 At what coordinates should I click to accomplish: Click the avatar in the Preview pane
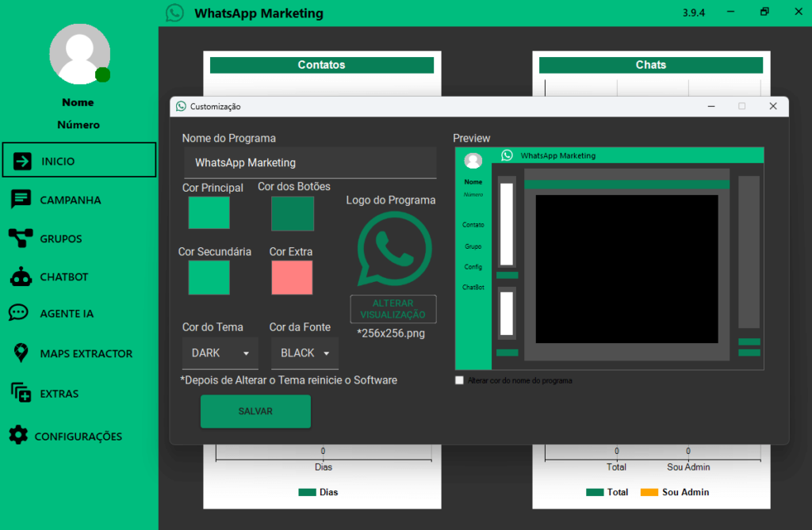pos(473,161)
